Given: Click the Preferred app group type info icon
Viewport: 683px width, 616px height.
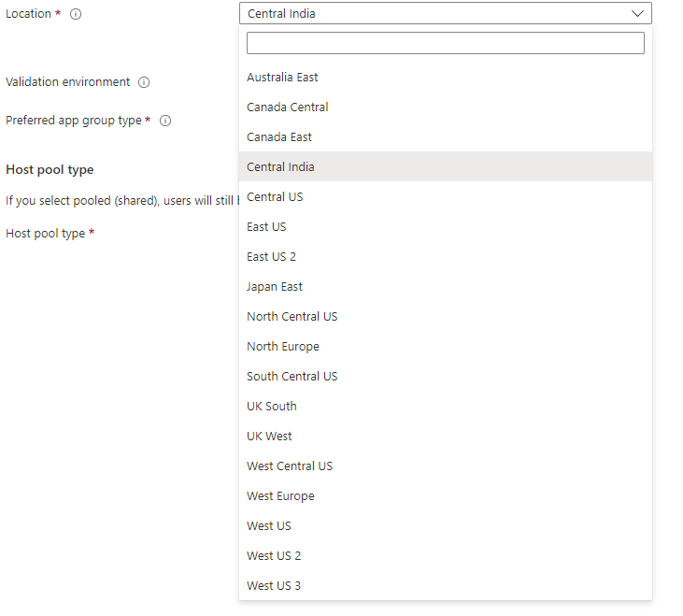Looking at the screenshot, I should [164, 121].
